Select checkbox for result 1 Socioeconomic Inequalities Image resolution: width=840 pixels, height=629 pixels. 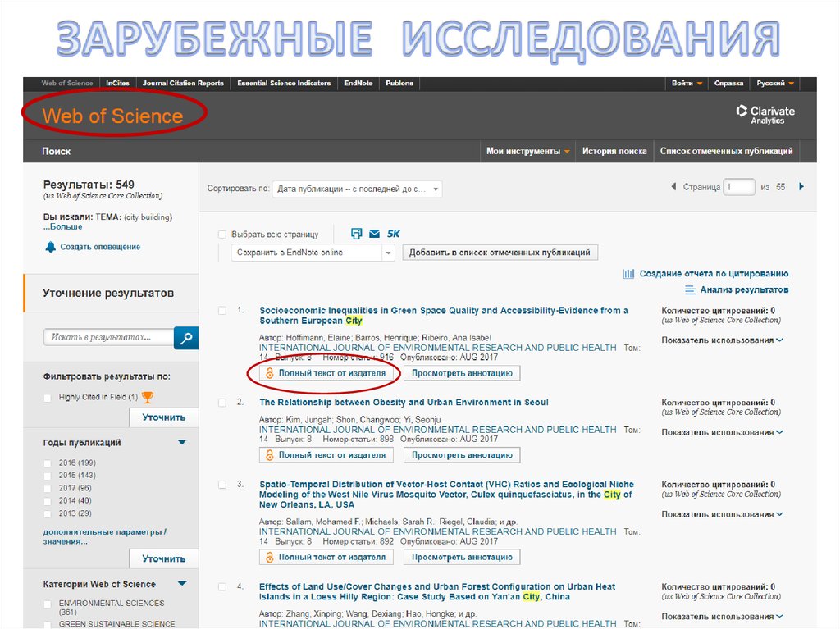tap(222, 311)
